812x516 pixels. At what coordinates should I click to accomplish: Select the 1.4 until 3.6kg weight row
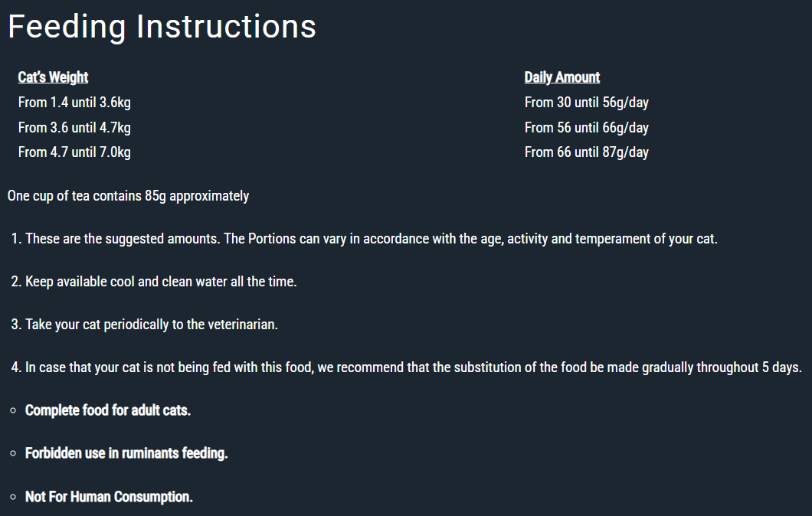pyautogui.click(x=74, y=103)
